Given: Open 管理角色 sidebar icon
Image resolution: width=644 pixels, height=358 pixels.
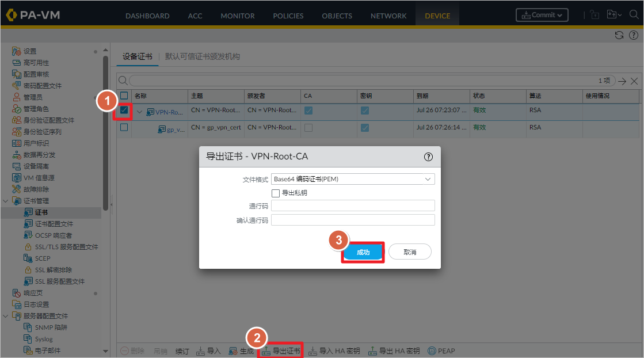Looking at the screenshot, I should click(17, 109).
